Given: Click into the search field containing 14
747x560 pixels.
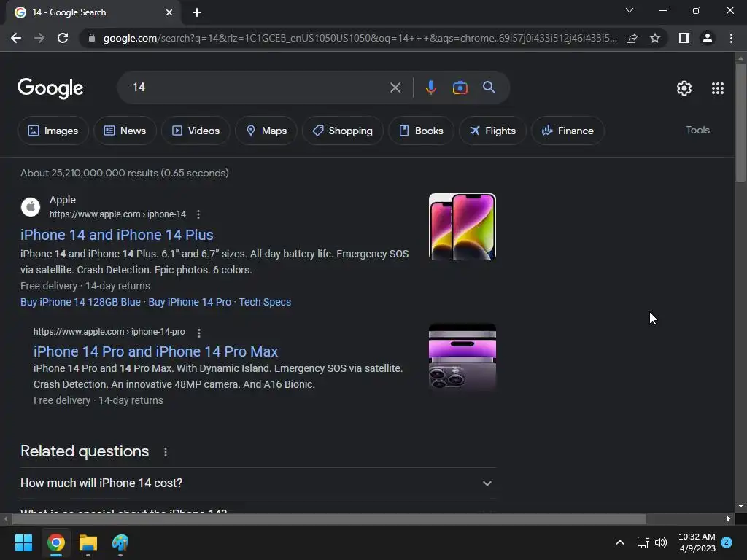Looking at the screenshot, I should pyautogui.click(x=258, y=87).
